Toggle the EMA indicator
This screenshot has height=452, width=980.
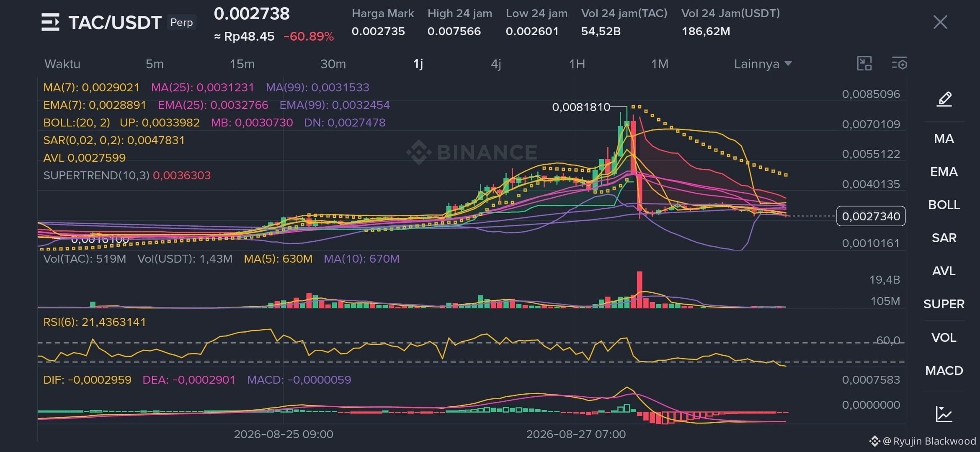click(944, 172)
